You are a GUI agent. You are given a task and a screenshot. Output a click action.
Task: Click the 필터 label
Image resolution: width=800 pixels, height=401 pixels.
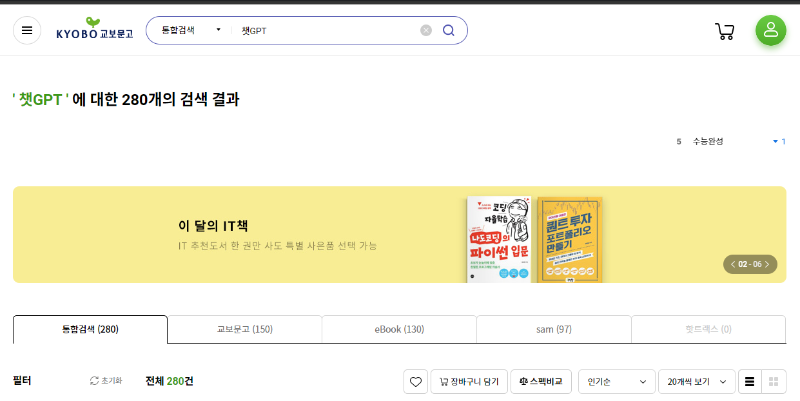[x=22, y=381]
